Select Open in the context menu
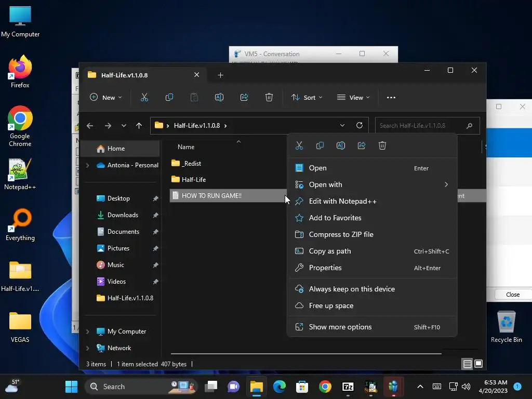Image resolution: width=532 pixels, height=399 pixels. point(372,168)
